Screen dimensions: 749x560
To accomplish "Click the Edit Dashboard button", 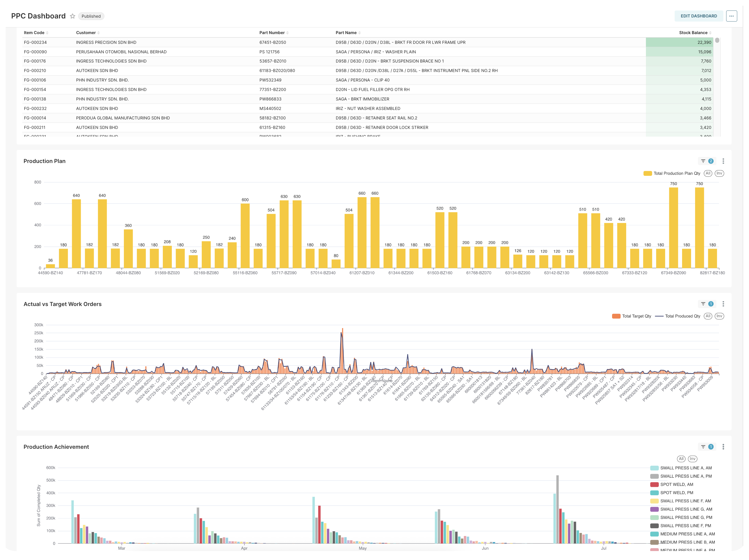I will [698, 16].
